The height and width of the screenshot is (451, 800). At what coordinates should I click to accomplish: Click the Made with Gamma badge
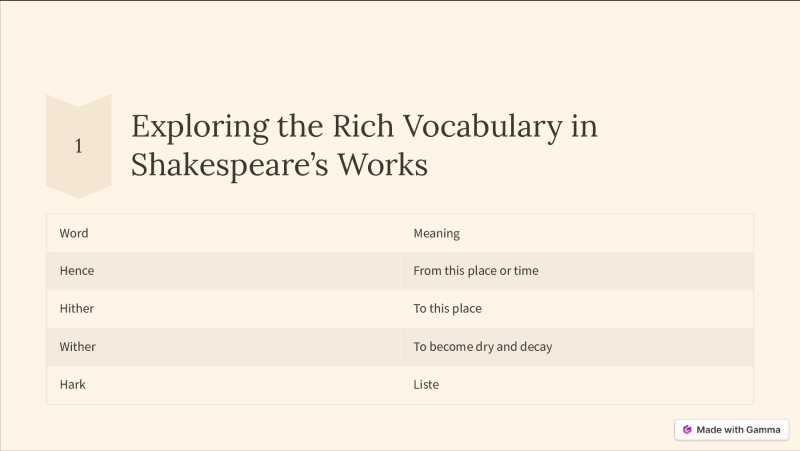[732, 430]
